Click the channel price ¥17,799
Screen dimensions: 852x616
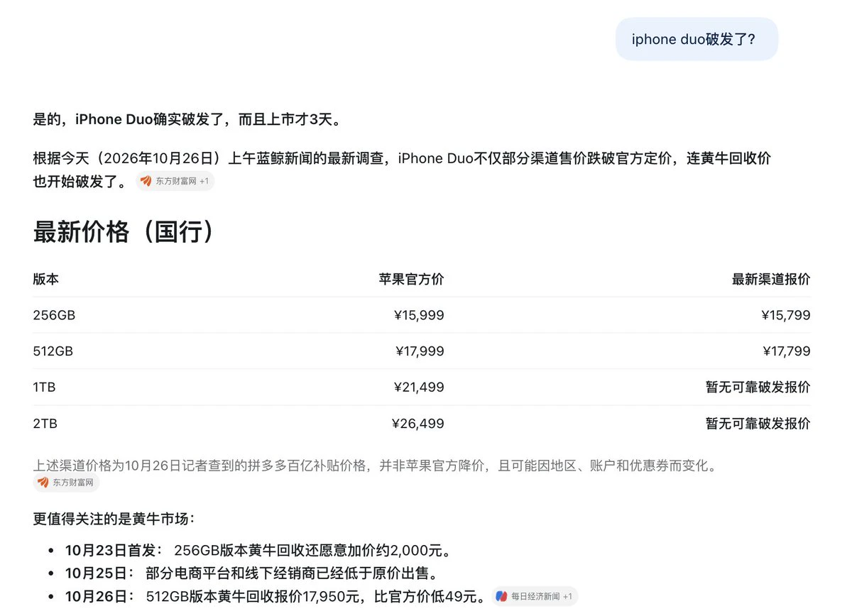[x=787, y=351]
